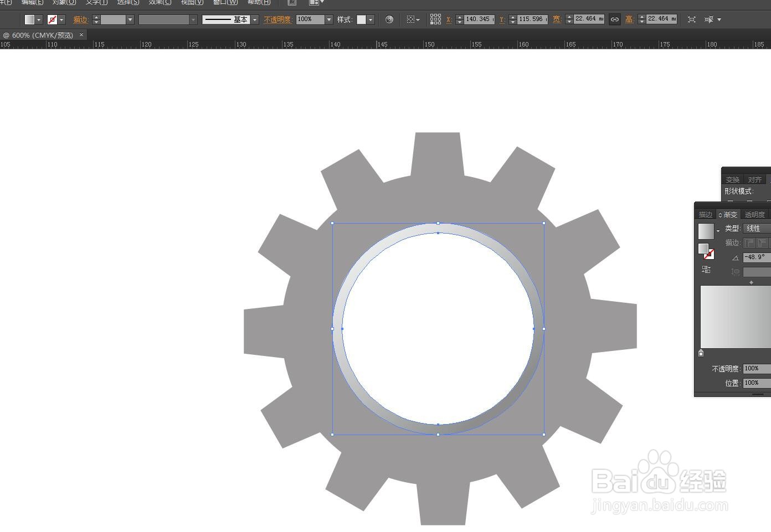
Task: Click the second stroke gradient mode icon
Action: click(x=763, y=243)
